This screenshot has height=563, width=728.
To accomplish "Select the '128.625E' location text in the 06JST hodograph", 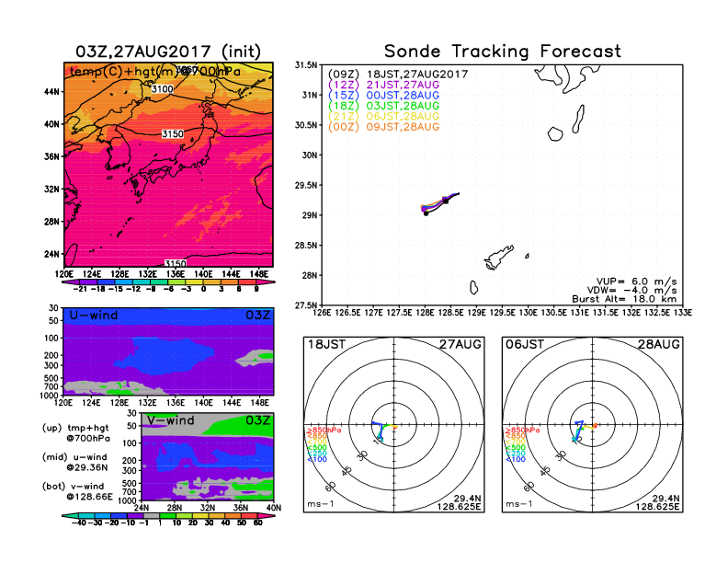I will 657,506.
